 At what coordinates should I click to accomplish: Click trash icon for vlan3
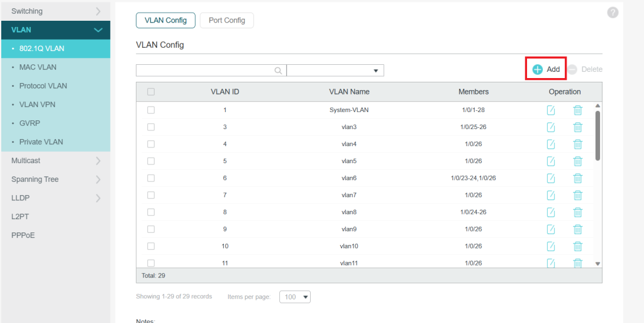[577, 127]
